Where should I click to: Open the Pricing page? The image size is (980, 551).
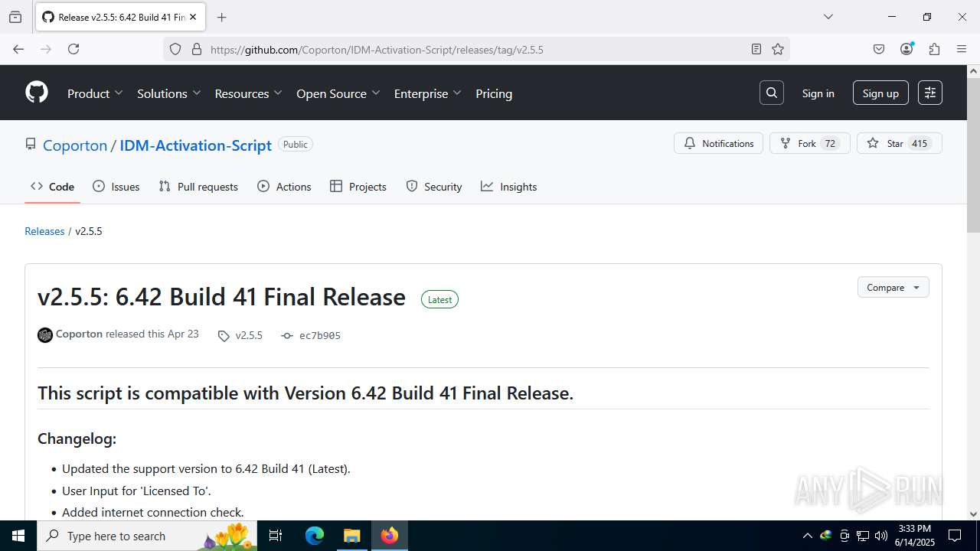point(494,93)
